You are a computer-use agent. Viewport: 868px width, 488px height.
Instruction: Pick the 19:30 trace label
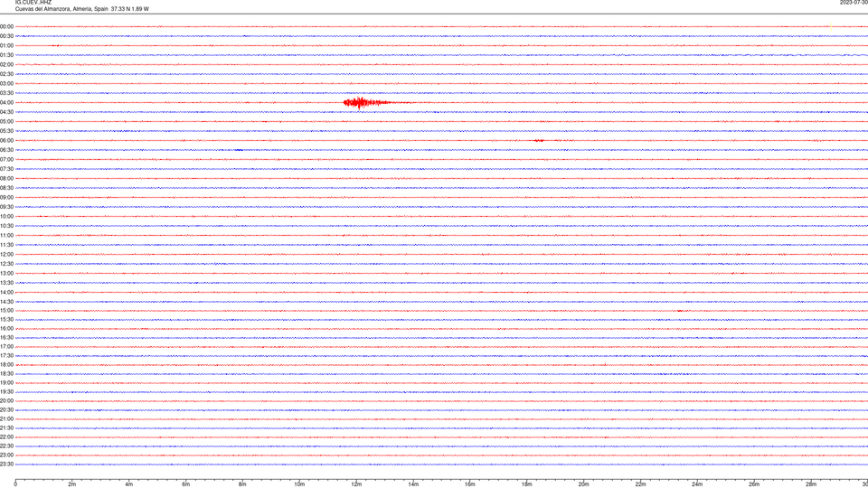6,391
